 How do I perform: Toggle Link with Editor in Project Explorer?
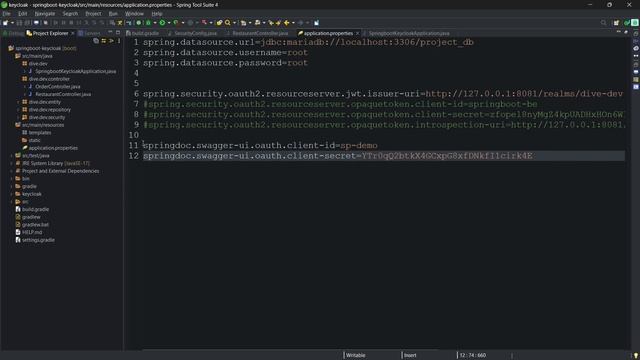click(x=104, y=41)
